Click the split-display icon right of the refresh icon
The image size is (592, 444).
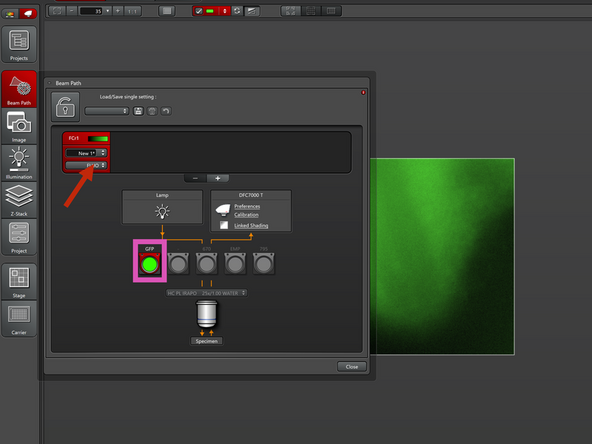coord(251,11)
